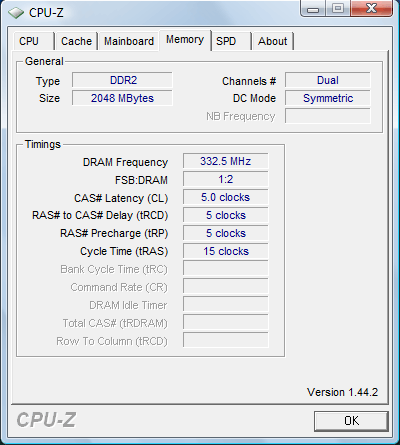Click the General group heading

click(x=44, y=61)
